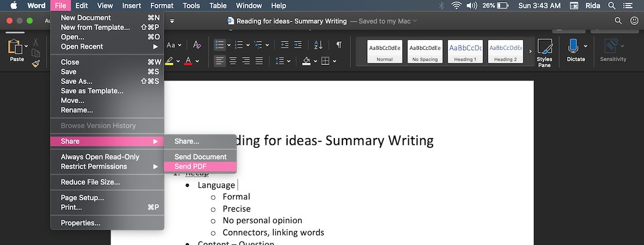Expand the styles gallery arrow
The width and height of the screenshot is (644, 245).
tap(530, 52)
